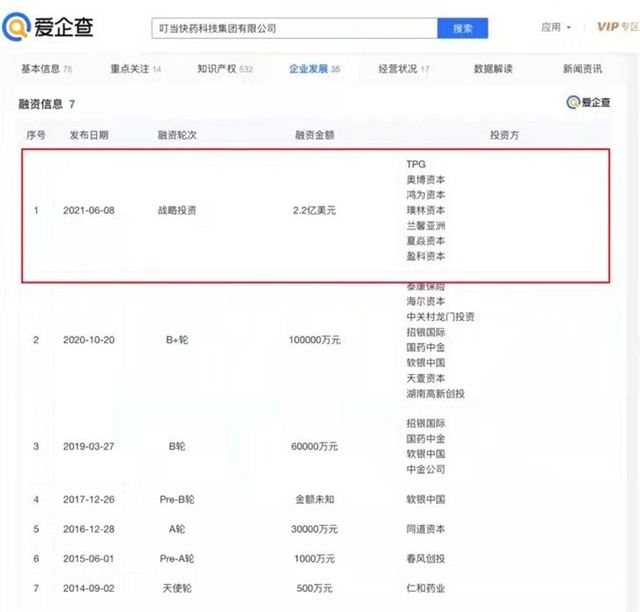Click the 金额未知 amount cell

(314, 499)
